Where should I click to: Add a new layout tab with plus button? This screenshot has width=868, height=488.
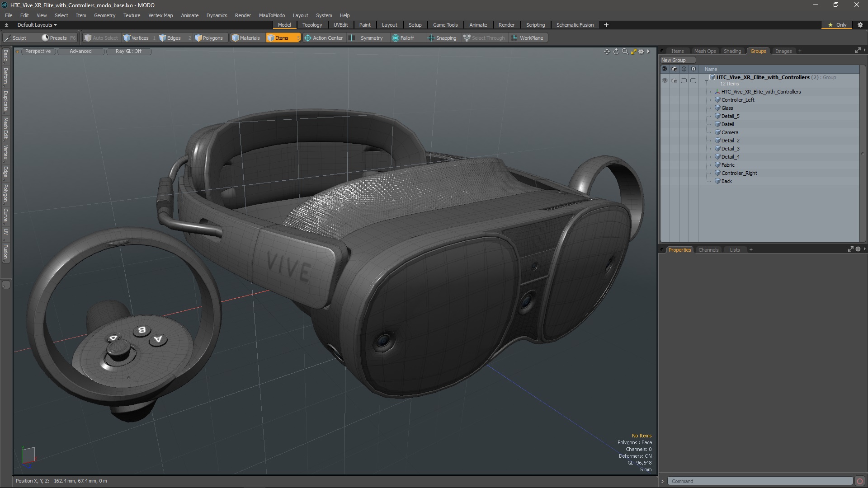click(606, 25)
